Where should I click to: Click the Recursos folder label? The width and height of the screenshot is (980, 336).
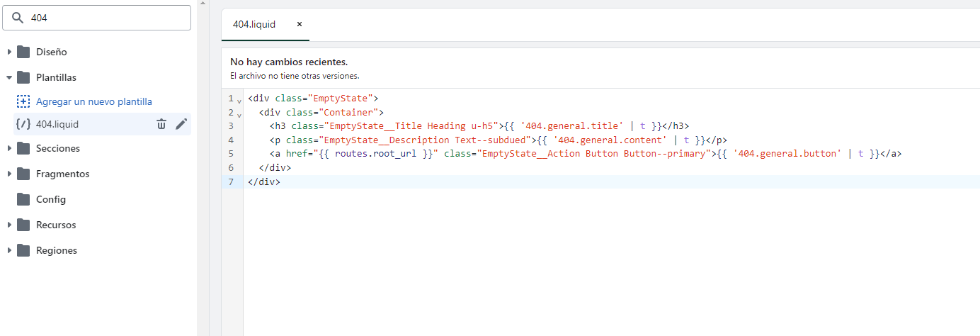[56, 225]
